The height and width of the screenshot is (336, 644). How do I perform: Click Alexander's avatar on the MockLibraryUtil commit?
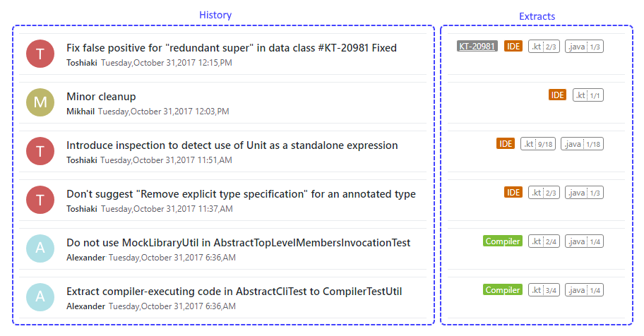[40, 248]
